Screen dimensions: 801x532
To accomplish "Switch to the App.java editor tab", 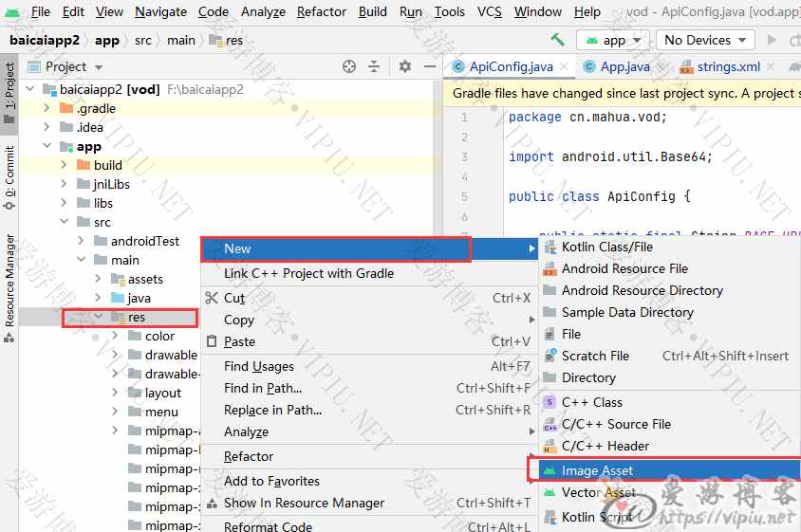I will click(x=624, y=66).
